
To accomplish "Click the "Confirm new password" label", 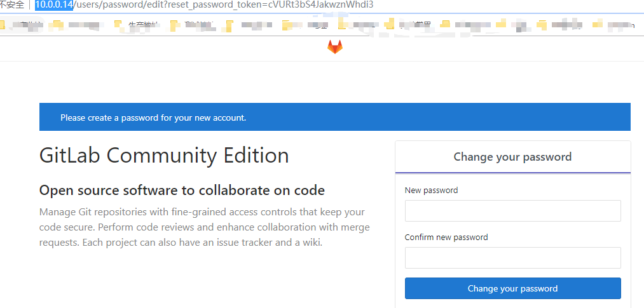I will tap(446, 237).
